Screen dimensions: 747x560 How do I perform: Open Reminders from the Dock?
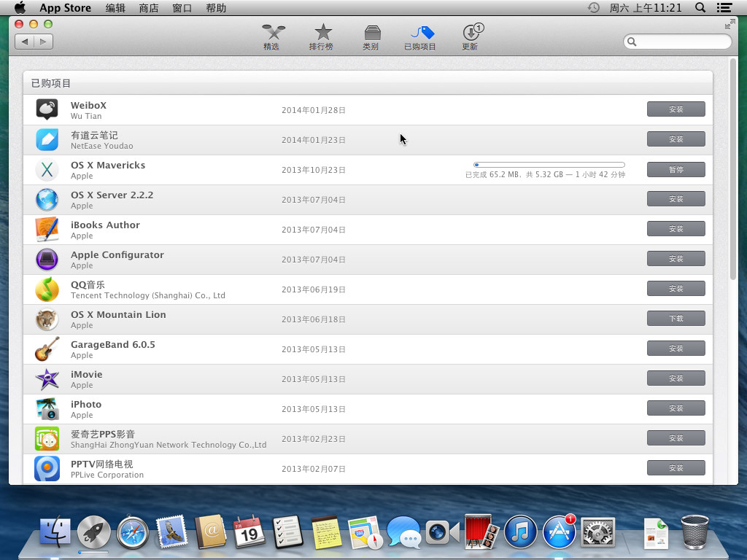coord(287,532)
